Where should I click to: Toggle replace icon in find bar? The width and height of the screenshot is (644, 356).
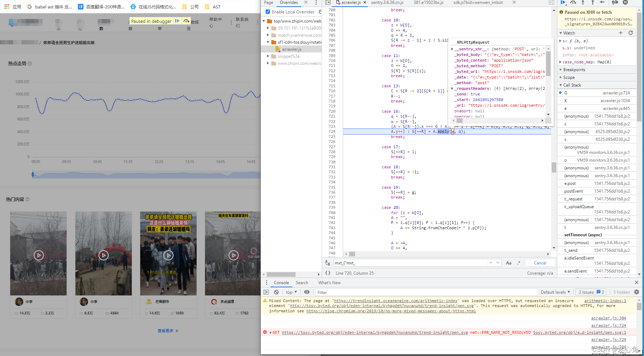(x=328, y=263)
